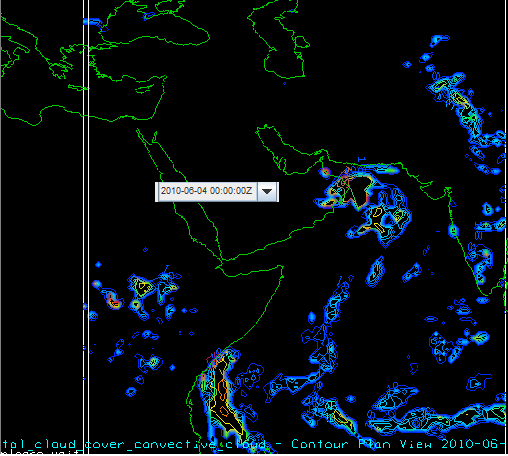The width and height of the screenshot is (508, 456).
Task: Click the tip of the Horn of Africa
Action: [x=282, y=267]
